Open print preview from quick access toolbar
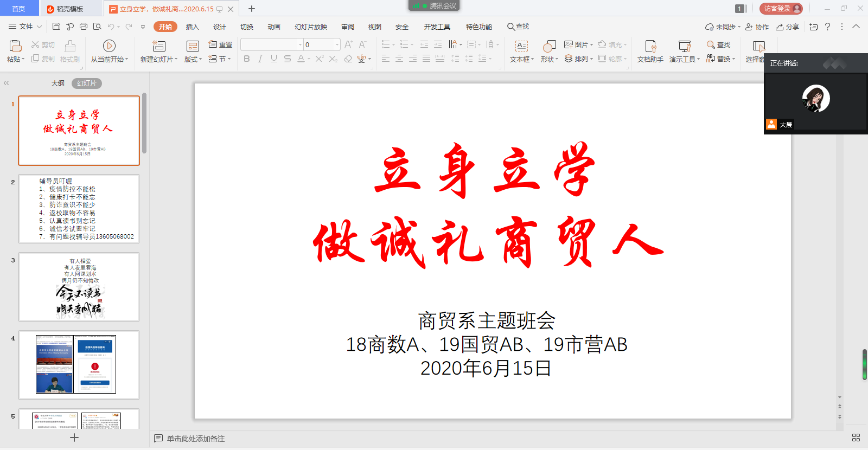The image size is (868, 450). 97,27
